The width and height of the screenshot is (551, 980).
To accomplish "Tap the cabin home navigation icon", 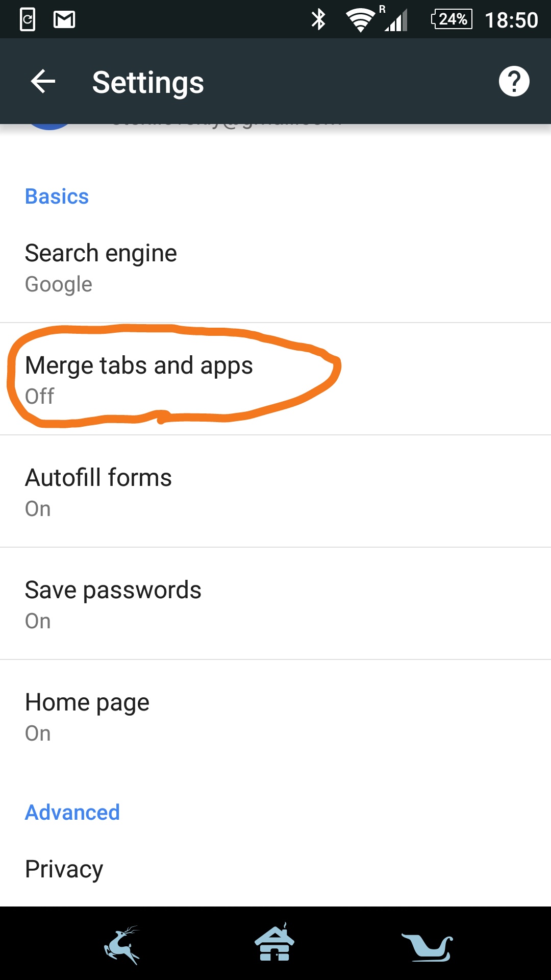I will tap(275, 942).
